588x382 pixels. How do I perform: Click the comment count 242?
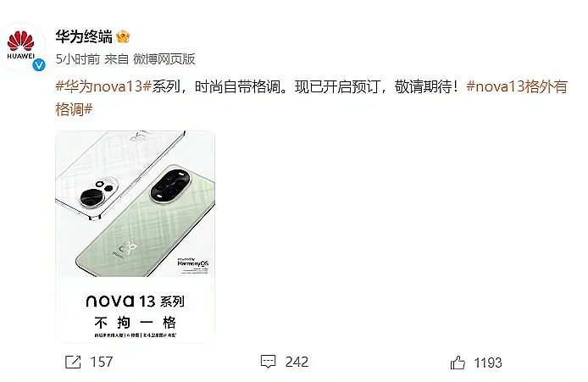click(297, 362)
